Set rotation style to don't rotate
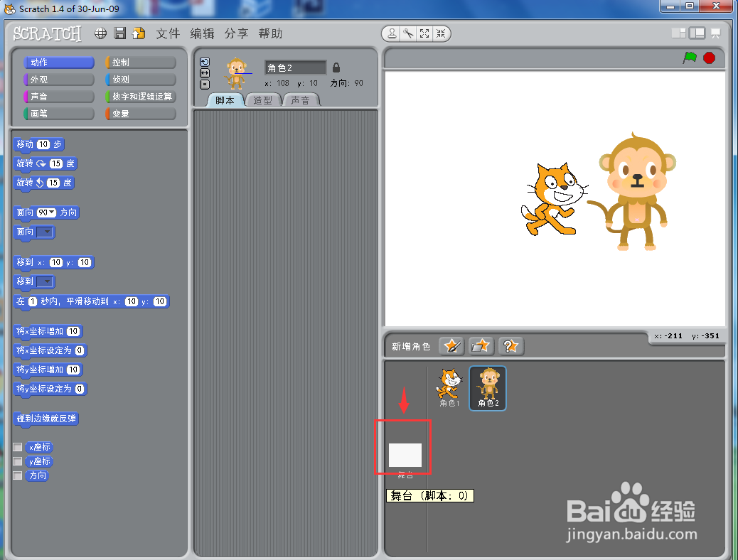The width and height of the screenshot is (738, 560). point(205,85)
